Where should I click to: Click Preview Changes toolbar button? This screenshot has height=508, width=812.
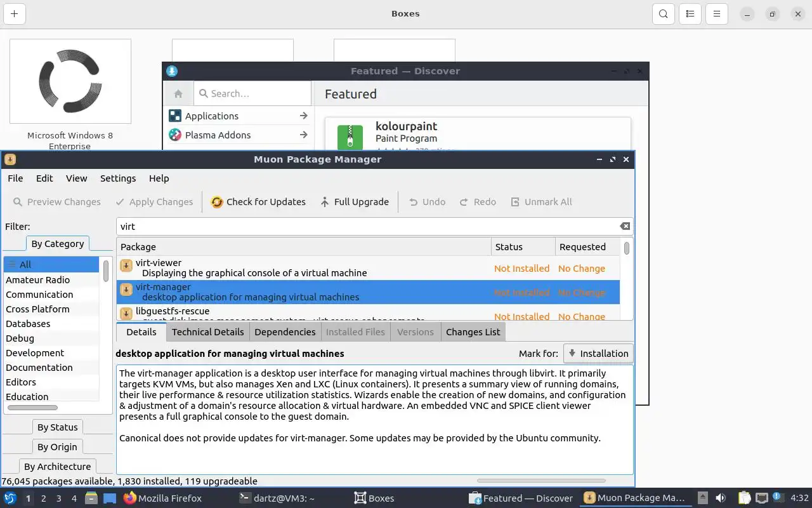(57, 202)
